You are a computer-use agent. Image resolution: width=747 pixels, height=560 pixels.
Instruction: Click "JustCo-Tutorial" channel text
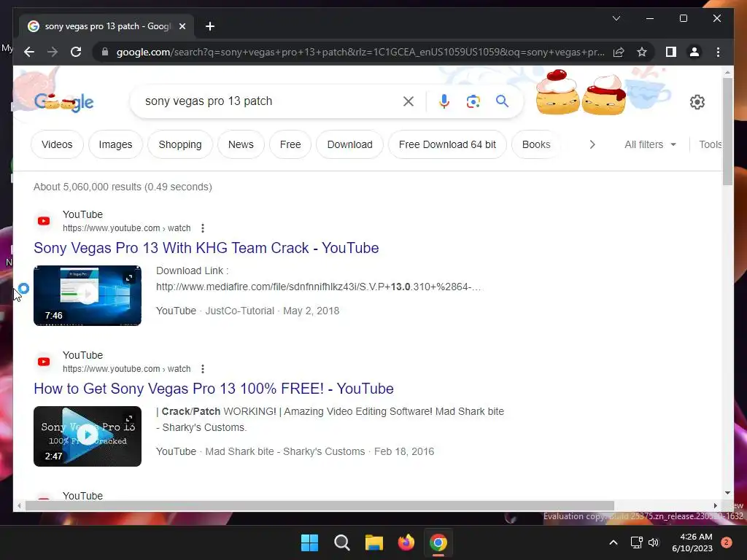(x=239, y=311)
